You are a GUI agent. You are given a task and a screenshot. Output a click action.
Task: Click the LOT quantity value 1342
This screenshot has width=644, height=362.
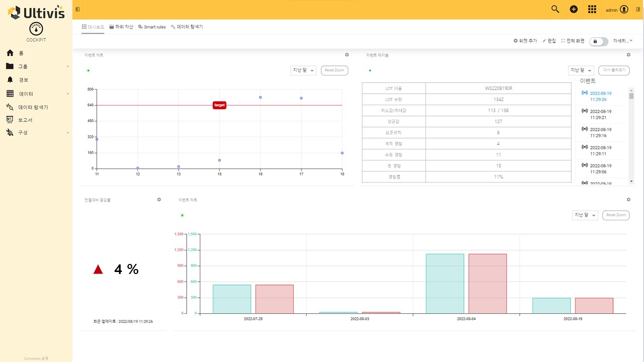pyautogui.click(x=498, y=100)
